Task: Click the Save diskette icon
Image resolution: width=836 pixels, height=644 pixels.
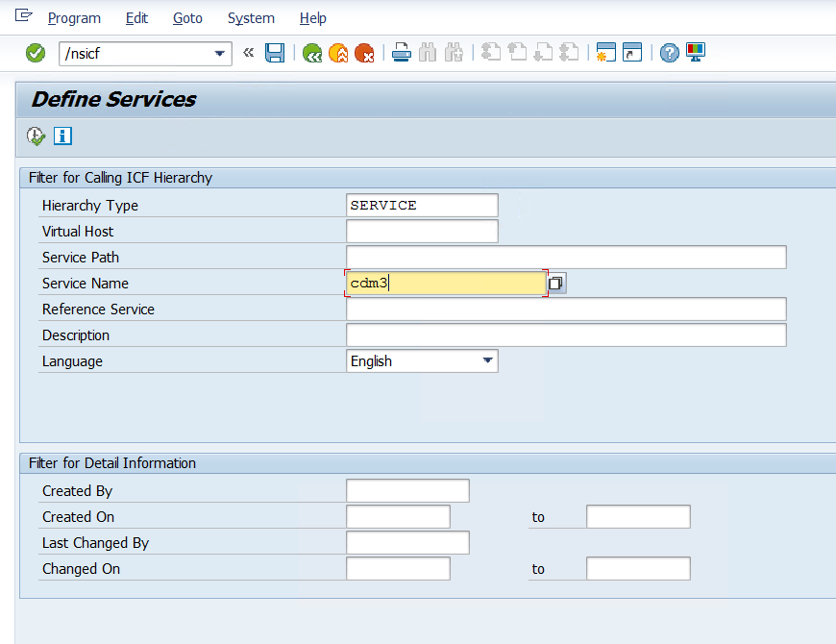Action: pyautogui.click(x=275, y=53)
